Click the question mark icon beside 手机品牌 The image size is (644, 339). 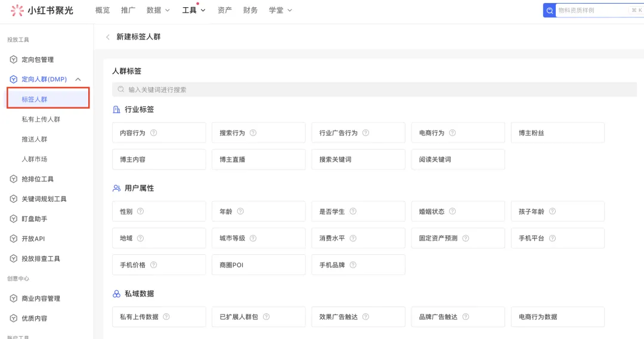[353, 265]
